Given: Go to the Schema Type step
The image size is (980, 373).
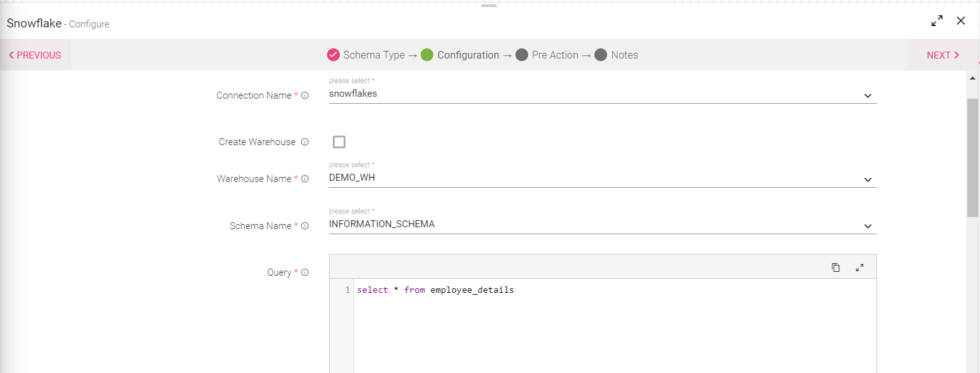Looking at the screenshot, I should coord(366,55).
